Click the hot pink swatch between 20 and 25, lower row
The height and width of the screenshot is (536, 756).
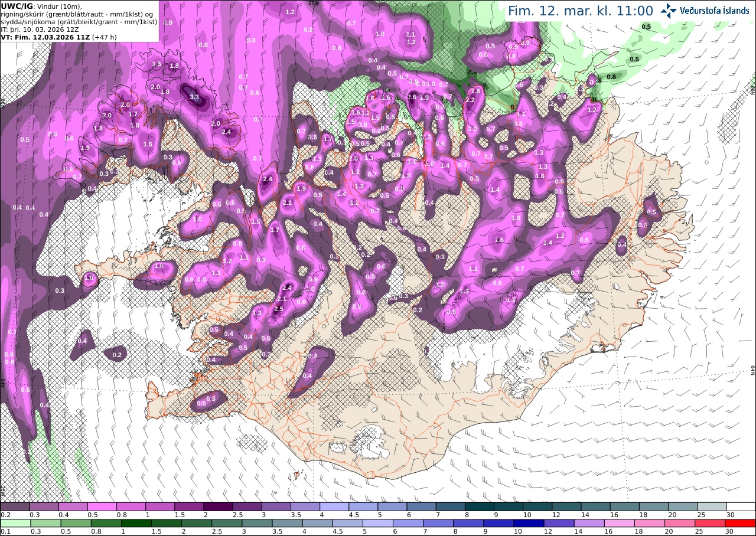tap(680, 523)
